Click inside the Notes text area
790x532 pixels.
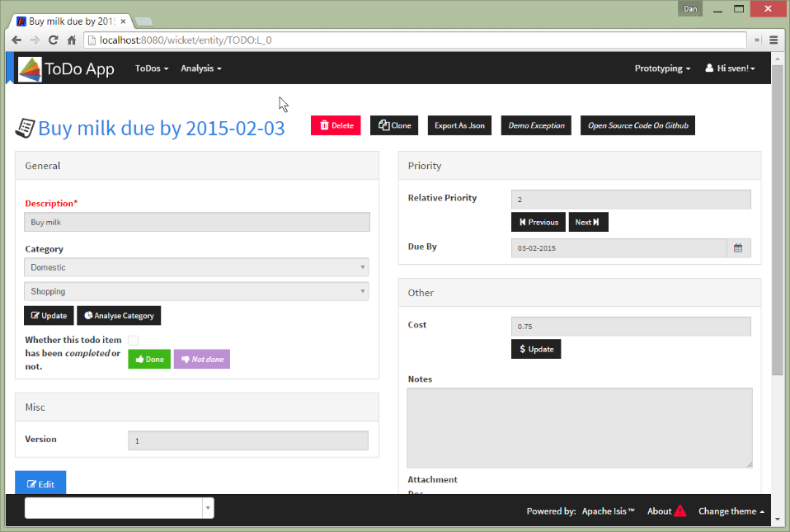click(x=579, y=427)
